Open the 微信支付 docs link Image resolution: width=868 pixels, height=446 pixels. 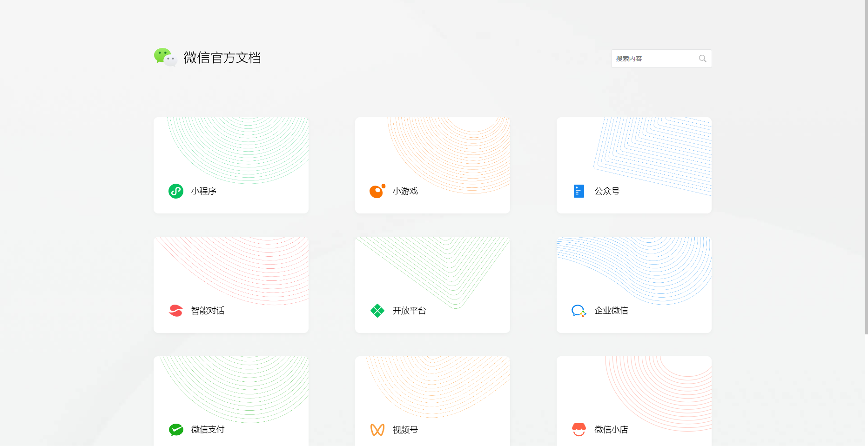click(x=208, y=430)
